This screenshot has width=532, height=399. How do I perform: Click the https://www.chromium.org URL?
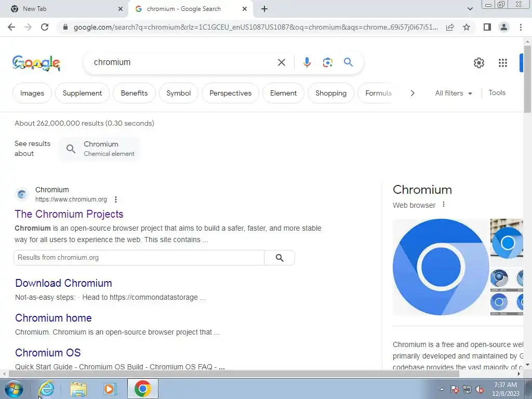pos(71,199)
